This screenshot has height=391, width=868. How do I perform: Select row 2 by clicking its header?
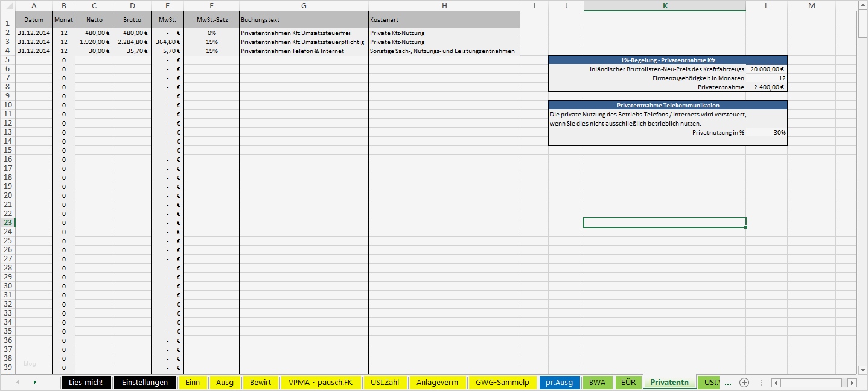pyautogui.click(x=7, y=33)
